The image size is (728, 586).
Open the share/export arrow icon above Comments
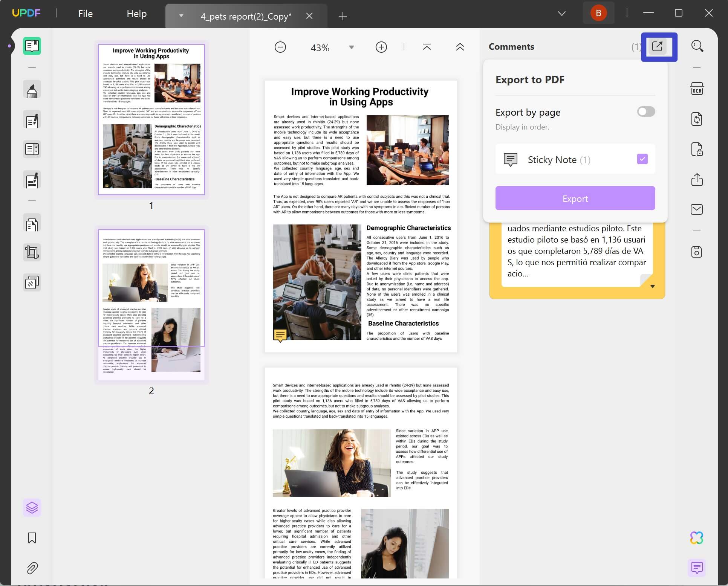click(x=658, y=47)
